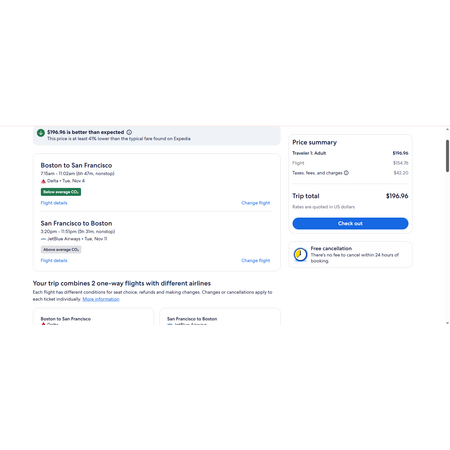
Task: Click the JetBlue Airways logo icon
Action: [x=43, y=239]
